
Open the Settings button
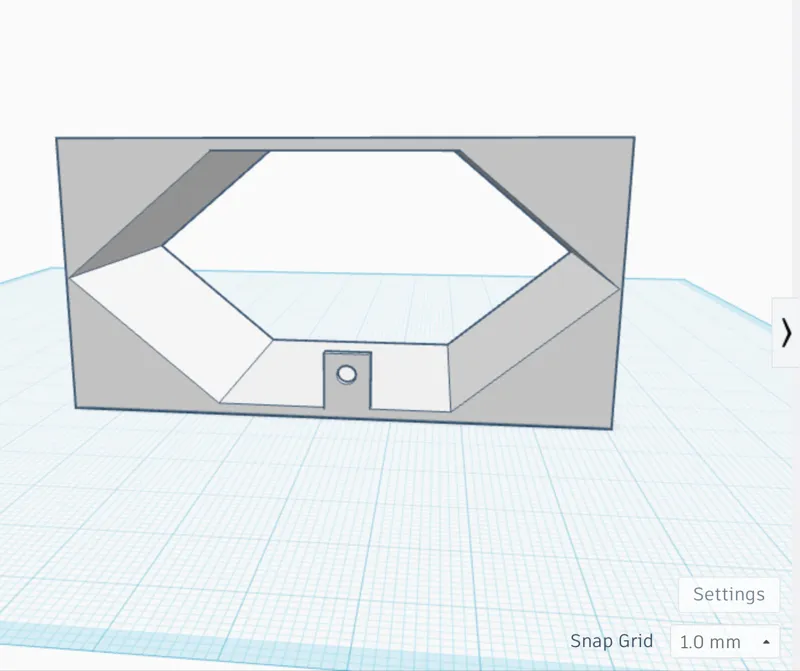click(x=729, y=594)
